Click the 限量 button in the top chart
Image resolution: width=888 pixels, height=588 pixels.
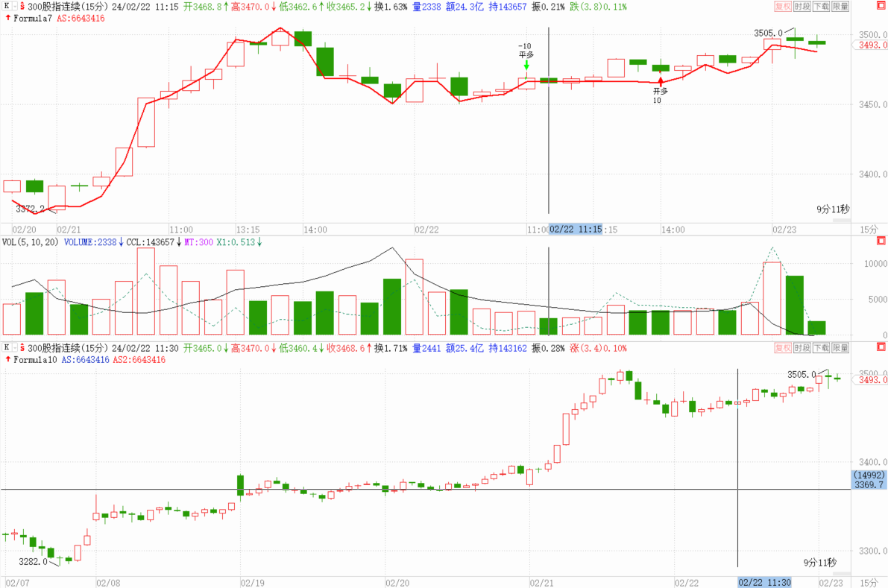[x=840, y=6]
